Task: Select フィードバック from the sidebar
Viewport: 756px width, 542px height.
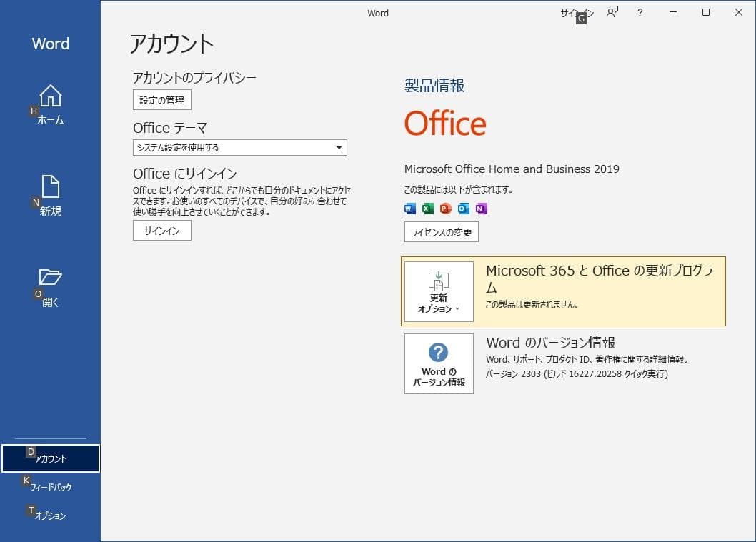Action: point(51,486)
